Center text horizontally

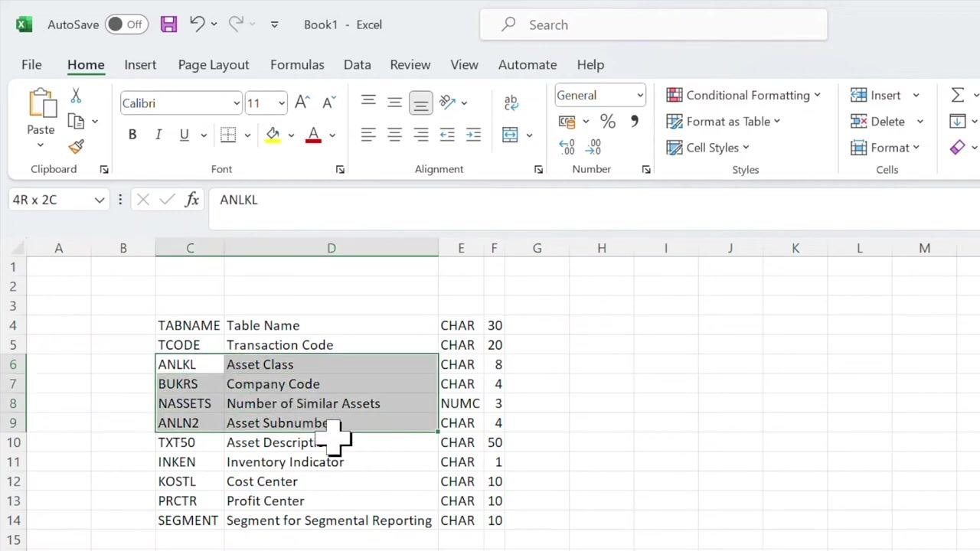pos(394,135)
